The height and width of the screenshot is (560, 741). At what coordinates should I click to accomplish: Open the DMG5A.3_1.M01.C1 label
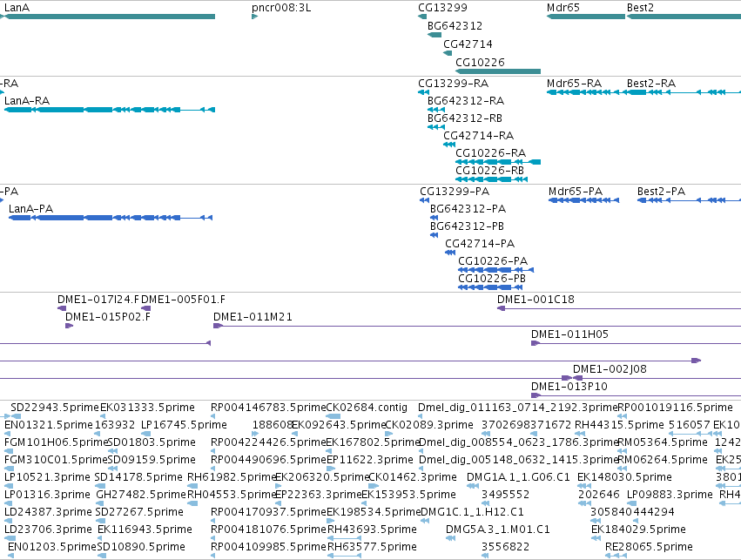pos(498,530)
